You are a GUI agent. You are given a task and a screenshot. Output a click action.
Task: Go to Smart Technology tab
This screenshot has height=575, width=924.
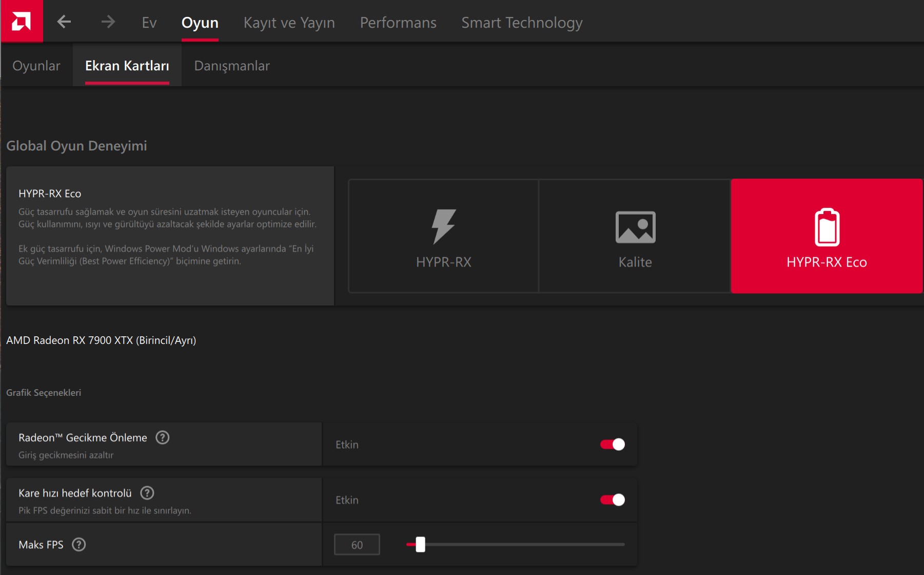click(x=522, y=23)
